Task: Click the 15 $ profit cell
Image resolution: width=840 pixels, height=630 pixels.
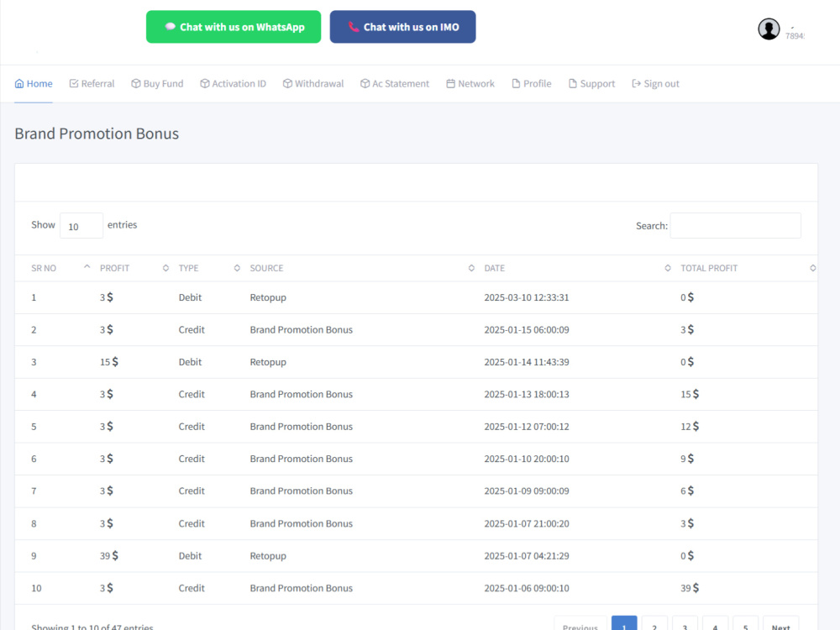Action: pos(108,361)
